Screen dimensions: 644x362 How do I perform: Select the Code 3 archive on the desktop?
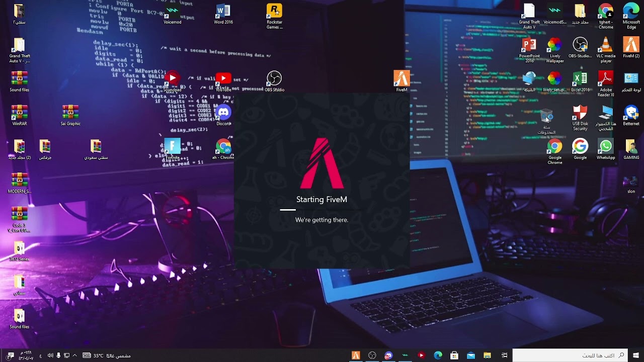click(19, 220)
